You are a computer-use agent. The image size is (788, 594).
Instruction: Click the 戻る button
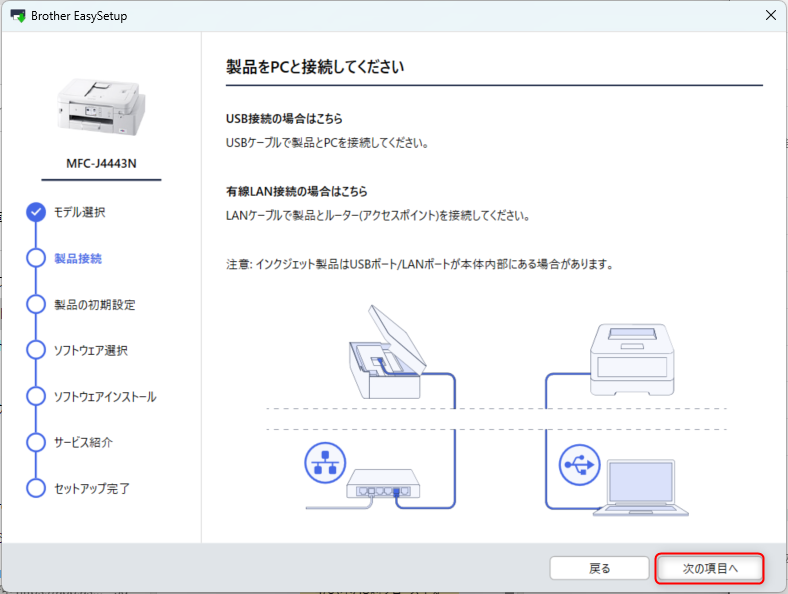click(599, 568)
